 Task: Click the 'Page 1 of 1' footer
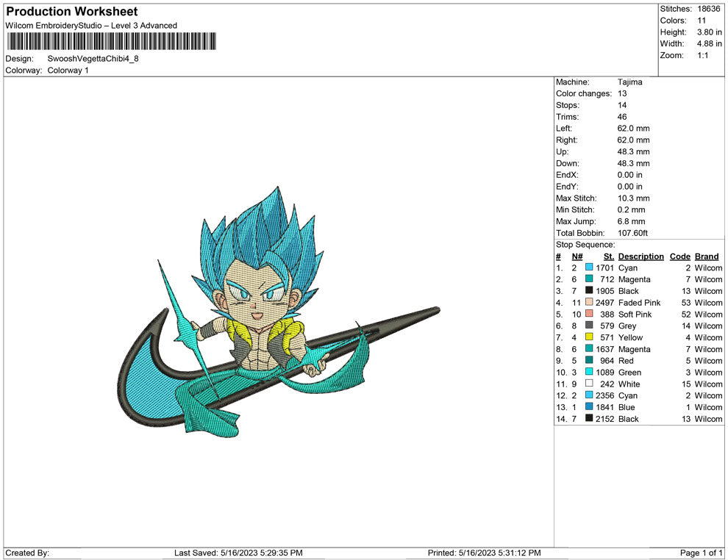point(701,553)
